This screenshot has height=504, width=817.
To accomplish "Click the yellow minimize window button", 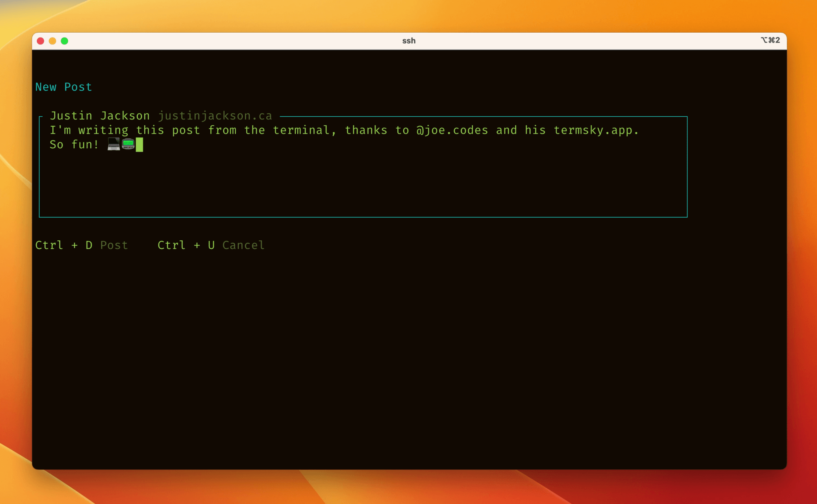I will (52, 41).
